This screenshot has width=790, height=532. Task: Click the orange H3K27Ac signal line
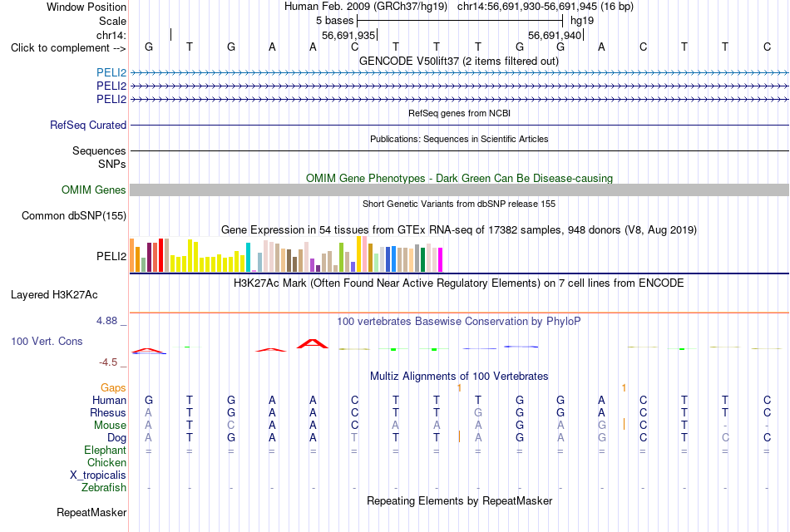click(459, 313)
